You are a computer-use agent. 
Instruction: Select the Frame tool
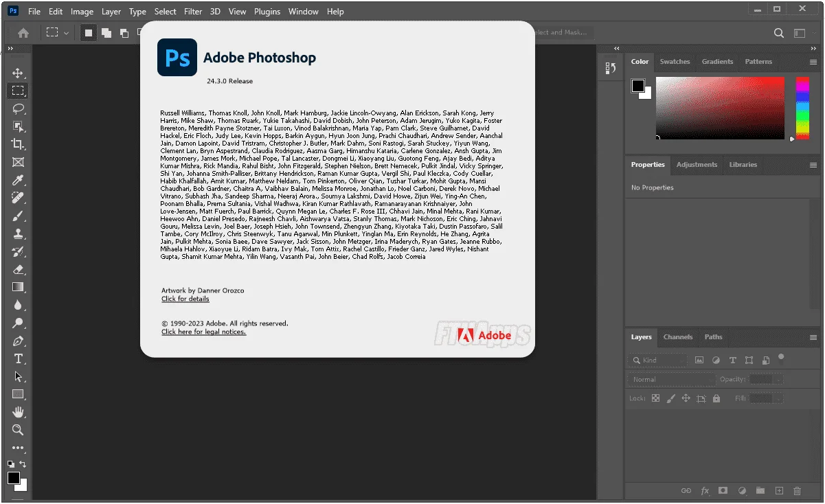[18, 162]
